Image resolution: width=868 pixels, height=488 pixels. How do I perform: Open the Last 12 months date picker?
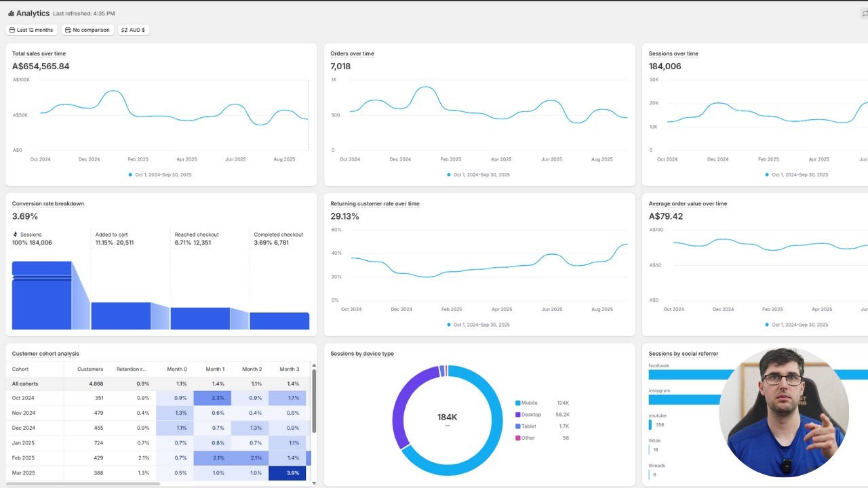[31, 30]
